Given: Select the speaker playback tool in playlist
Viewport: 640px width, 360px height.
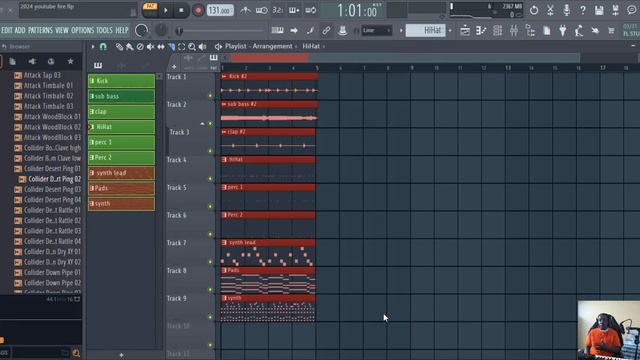Looking at the screenshot, I should [x=202, y=47].
